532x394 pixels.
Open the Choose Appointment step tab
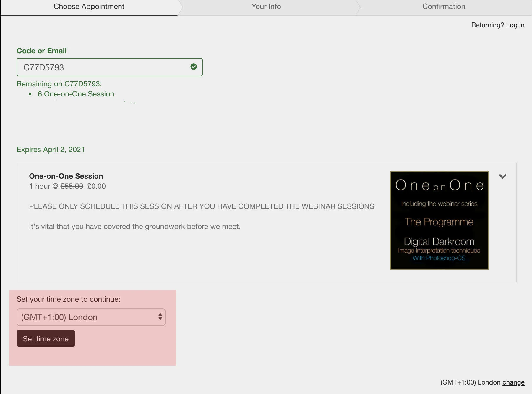coord(89,7)
